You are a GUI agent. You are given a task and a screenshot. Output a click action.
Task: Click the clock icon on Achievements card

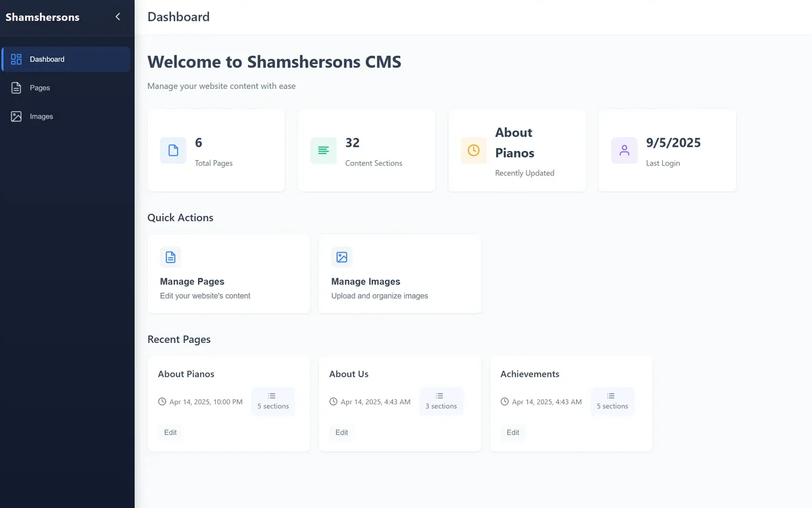504,402
